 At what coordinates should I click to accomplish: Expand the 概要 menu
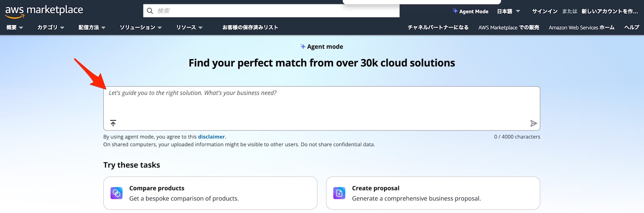[x=14, y=27]
